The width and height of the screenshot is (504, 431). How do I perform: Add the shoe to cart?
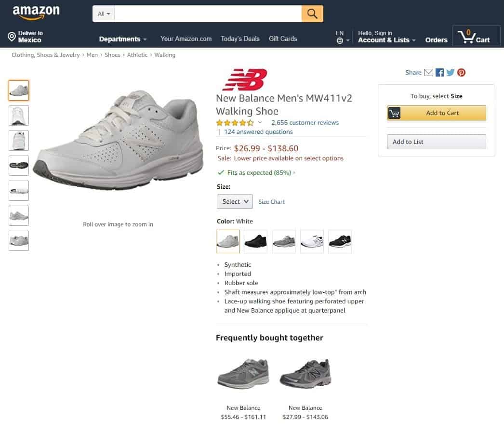pos(436,113)
